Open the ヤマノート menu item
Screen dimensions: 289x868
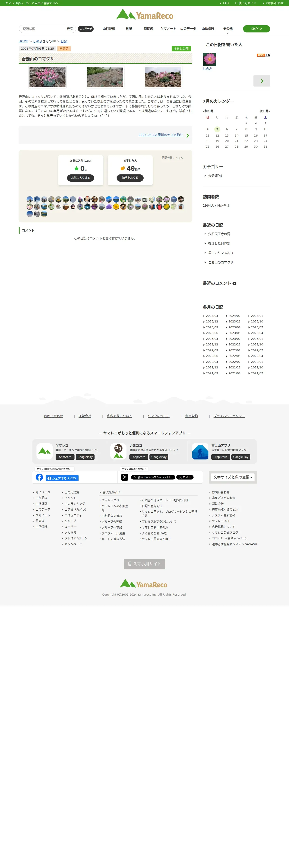pos(168,29)
